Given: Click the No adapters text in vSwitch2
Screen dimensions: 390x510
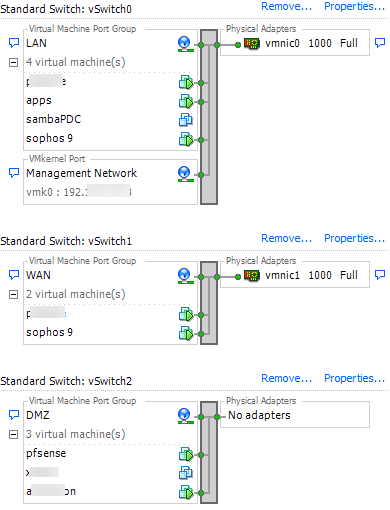Looking at the screenshot, I should coord(259,415).
